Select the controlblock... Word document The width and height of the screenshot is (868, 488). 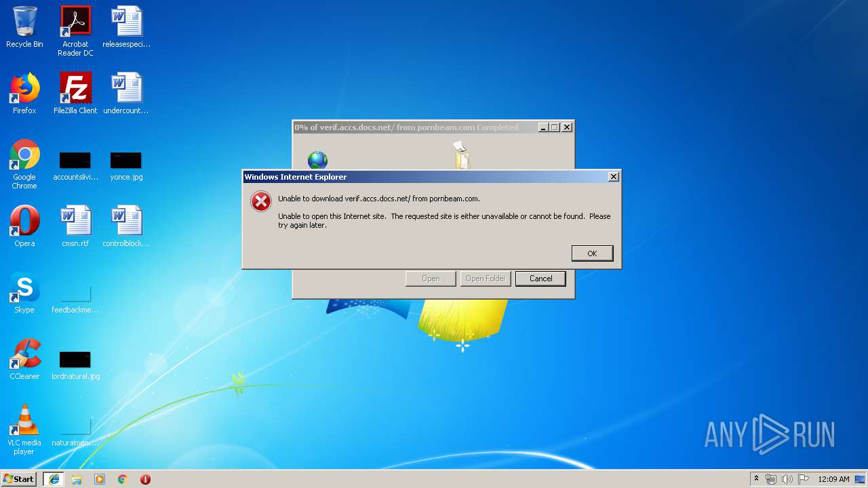(x=126, y=226)
